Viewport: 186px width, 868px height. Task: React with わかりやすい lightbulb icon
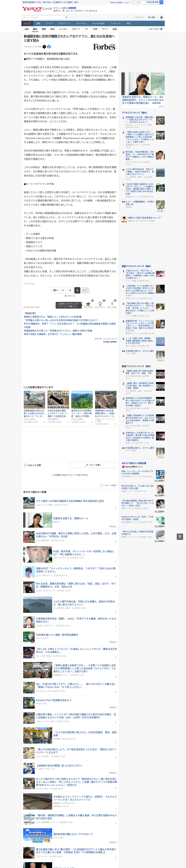point(100,304)
